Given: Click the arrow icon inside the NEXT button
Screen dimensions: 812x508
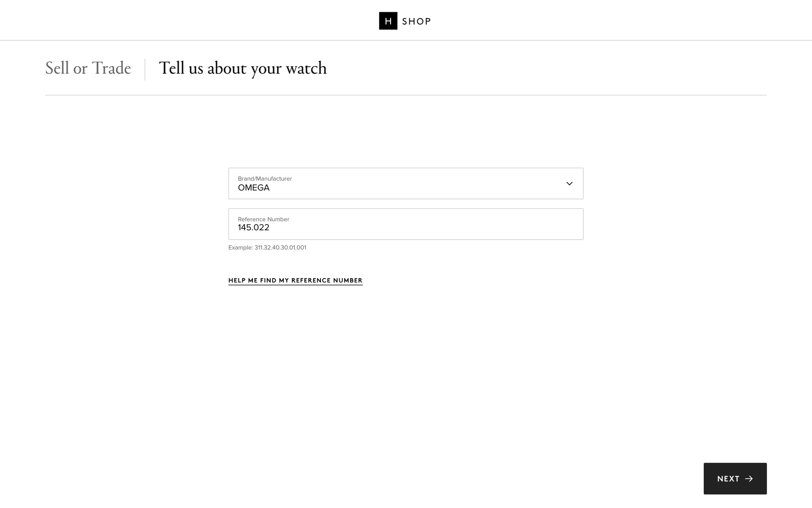Looking at the screenshot, I should pos(749,478).
